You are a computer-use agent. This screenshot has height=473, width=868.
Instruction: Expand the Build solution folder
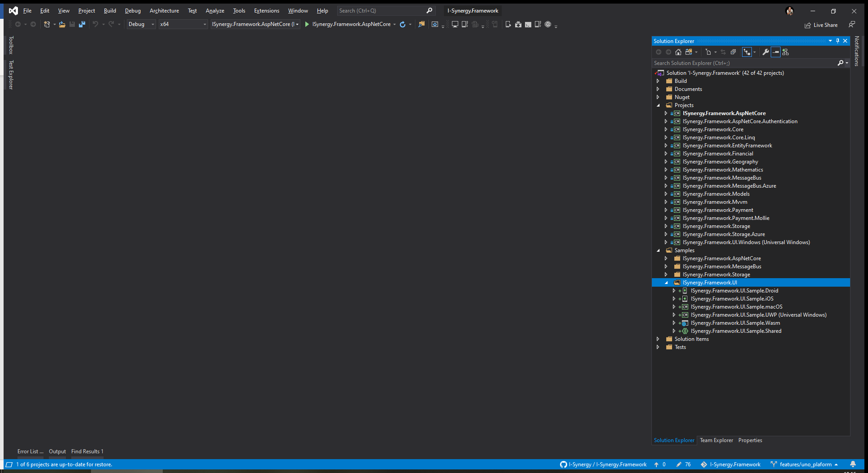658,81
